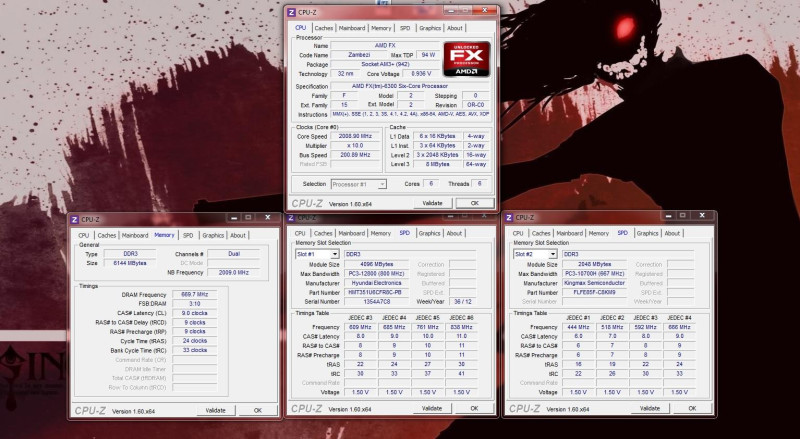The height and width of the screenshot is (439, 800).
Task: Open Mainboard tab in the Slot #1 SPD window
Action: click(352, 233)
